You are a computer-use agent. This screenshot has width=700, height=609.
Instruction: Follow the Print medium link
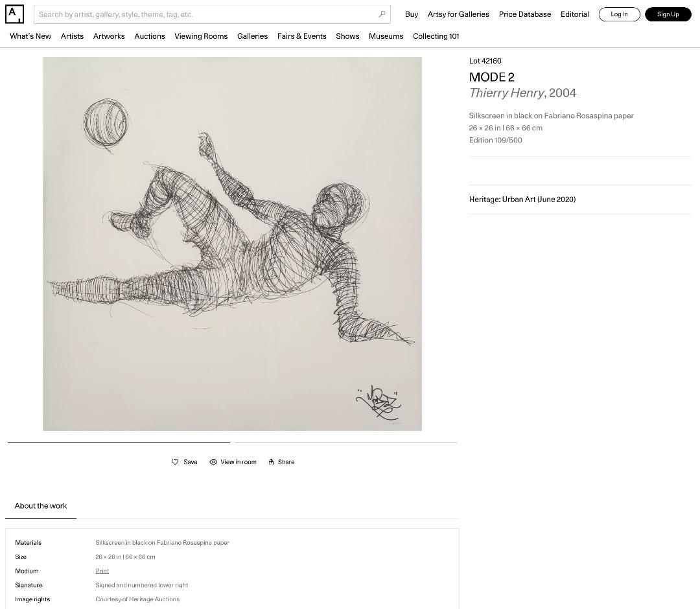point(102,571)
